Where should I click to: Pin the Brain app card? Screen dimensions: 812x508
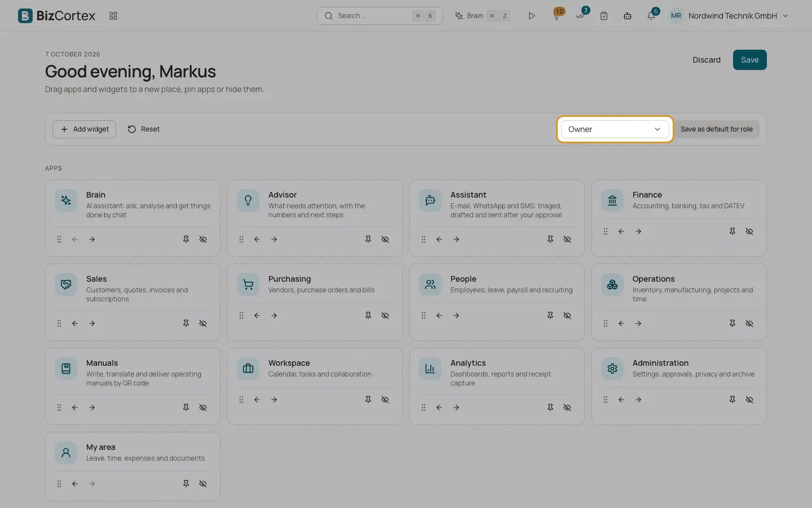coord(186,239)
